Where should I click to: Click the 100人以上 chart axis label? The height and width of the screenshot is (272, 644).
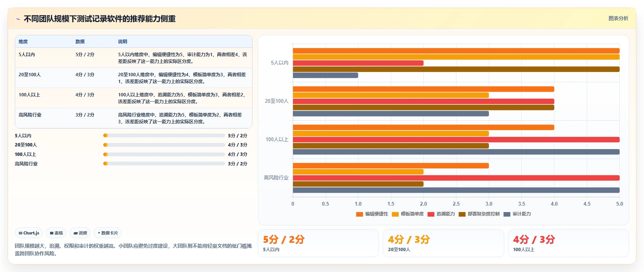(277, 140)
